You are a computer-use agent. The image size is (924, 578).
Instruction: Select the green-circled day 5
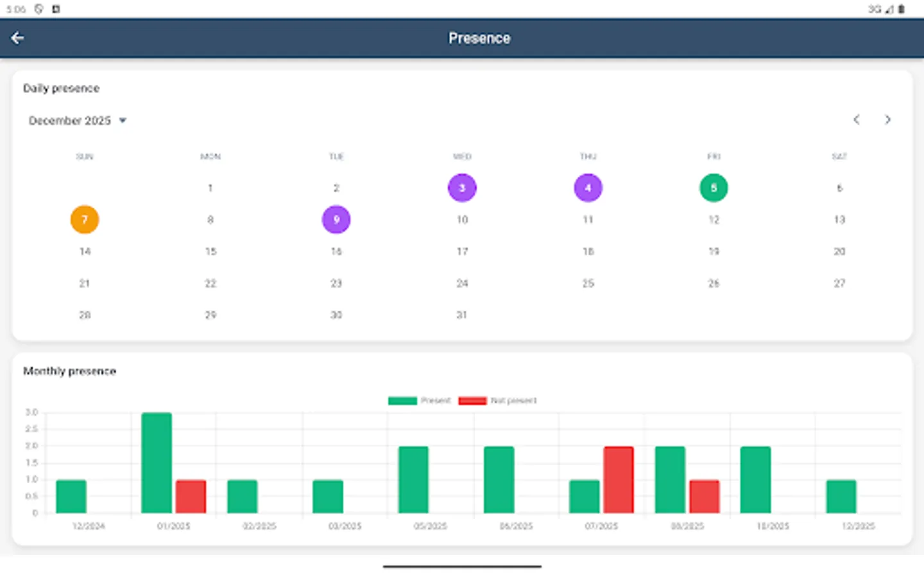tap(714, 188)
